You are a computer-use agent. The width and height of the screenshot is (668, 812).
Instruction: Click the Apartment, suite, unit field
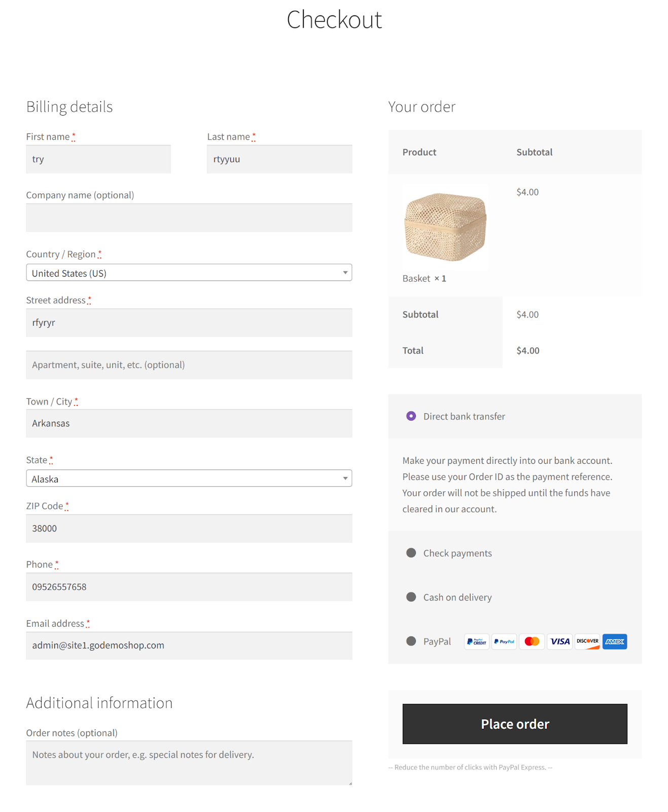(189, 365)
